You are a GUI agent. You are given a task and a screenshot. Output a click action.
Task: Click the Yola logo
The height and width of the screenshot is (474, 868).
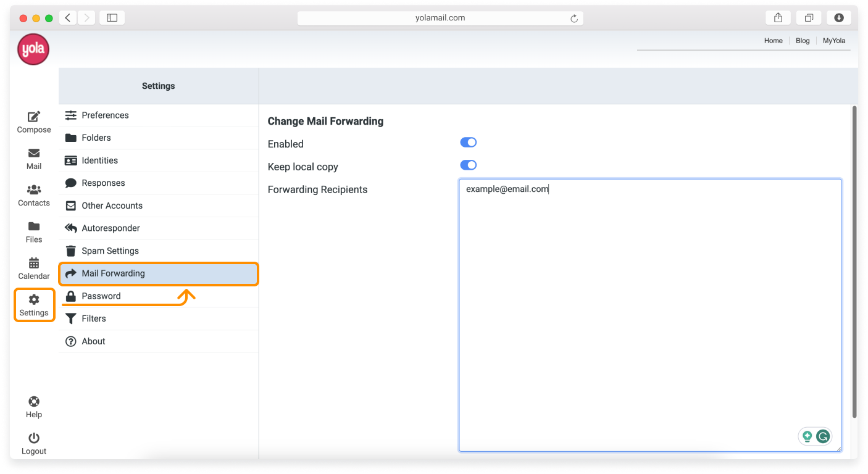coord(33,49)
